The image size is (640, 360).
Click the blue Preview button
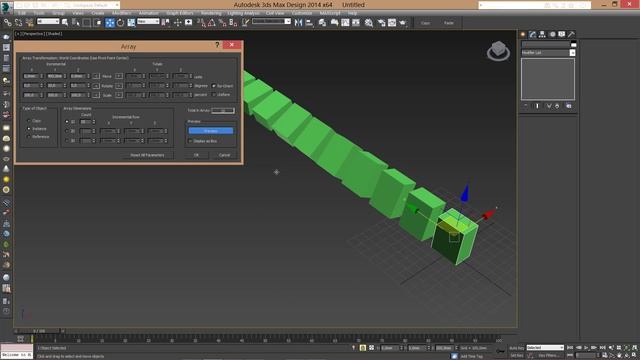tap(211, 131)
